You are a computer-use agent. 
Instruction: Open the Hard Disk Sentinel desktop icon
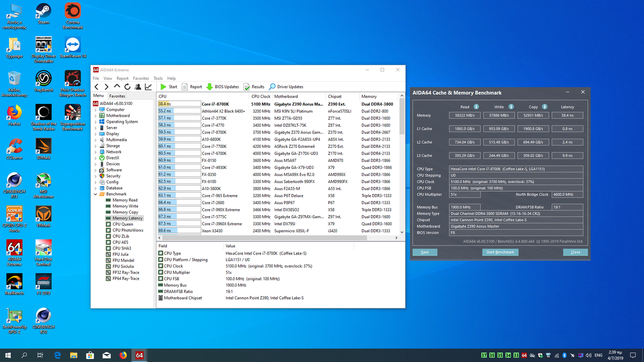[x=43, y=253]
